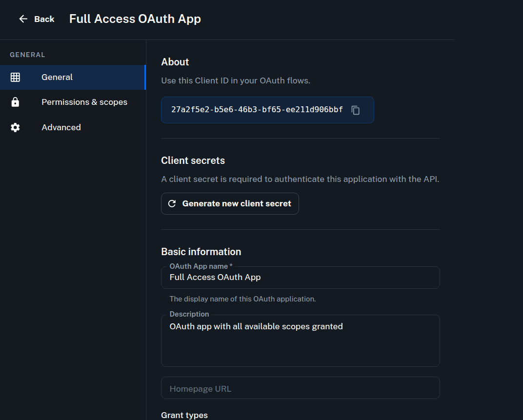523x420 pixels.
Task: Click inside the Description text area
Action: pyautogui.click(x=300, y=340)
